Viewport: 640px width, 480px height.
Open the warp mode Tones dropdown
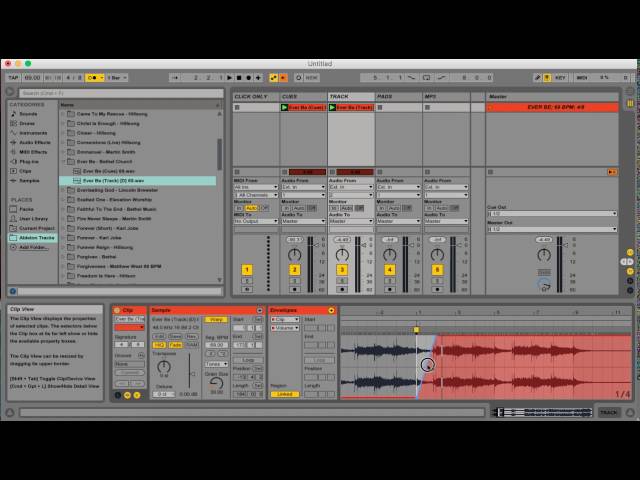(x=216, y=364)
